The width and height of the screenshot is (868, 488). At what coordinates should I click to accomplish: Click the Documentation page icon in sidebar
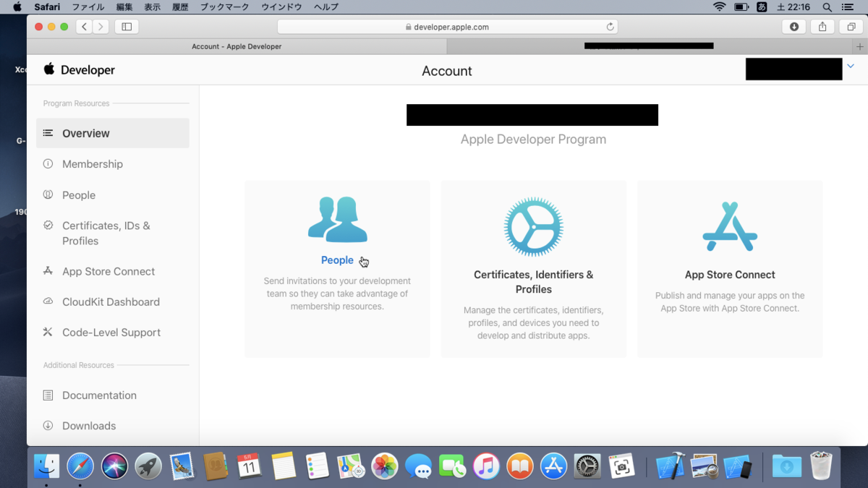coord(48,395)
